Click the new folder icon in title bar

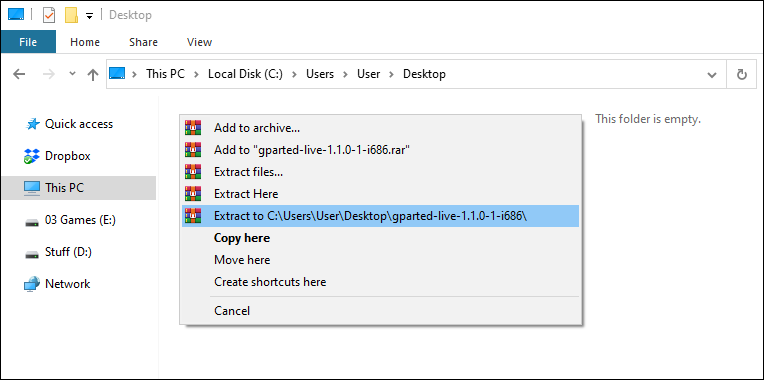[72, 15]
